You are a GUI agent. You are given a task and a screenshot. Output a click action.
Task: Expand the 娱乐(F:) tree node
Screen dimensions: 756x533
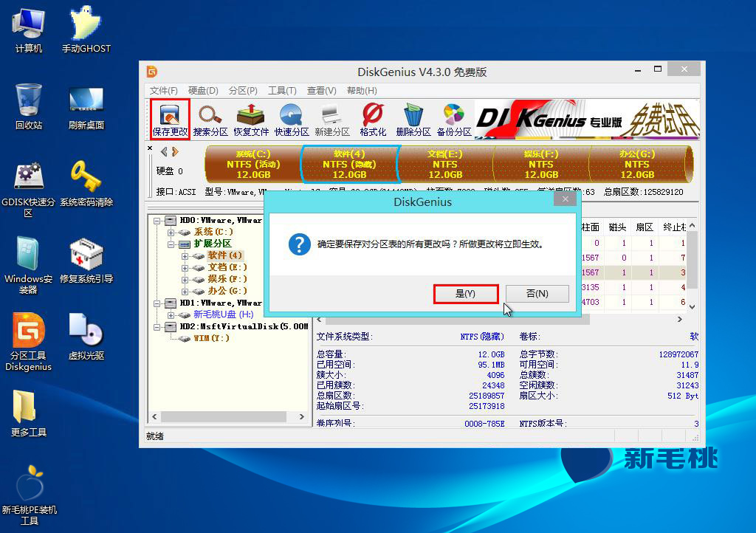185,280
